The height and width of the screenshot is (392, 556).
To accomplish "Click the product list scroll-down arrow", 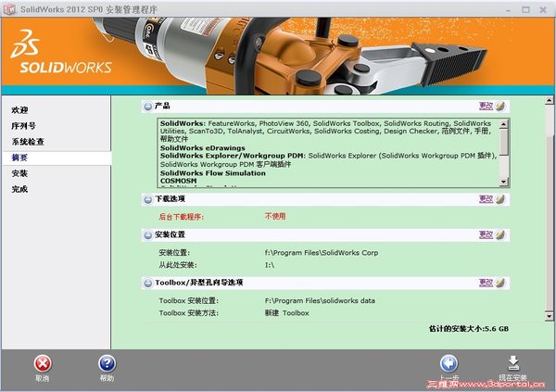I will click(x=504, y=182).
